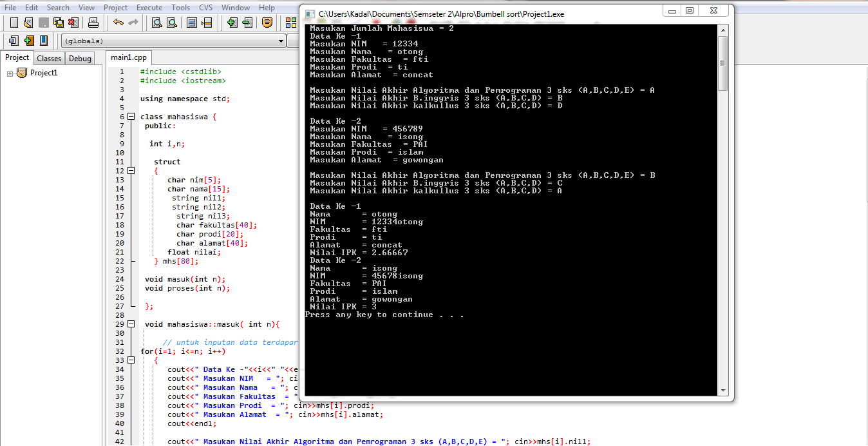Click the Project1 tree item label
This screenshot has height=446, width=868.
point(44,73)
